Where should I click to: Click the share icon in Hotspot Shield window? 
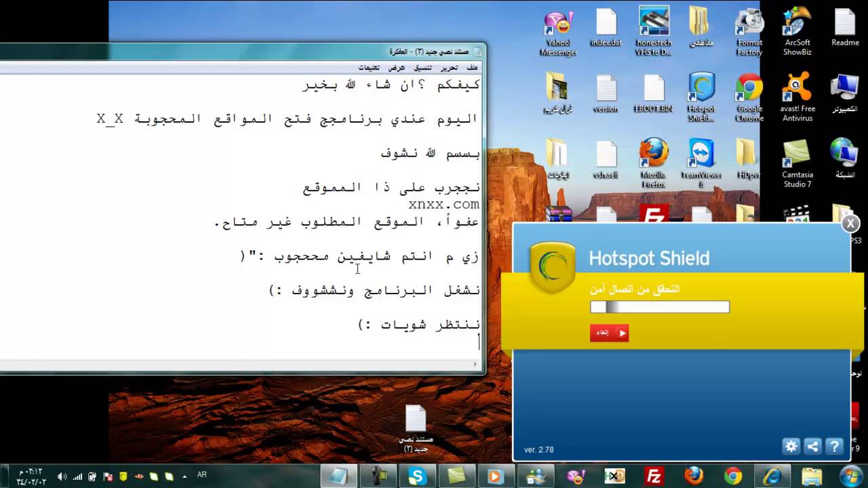coord(812,446)
